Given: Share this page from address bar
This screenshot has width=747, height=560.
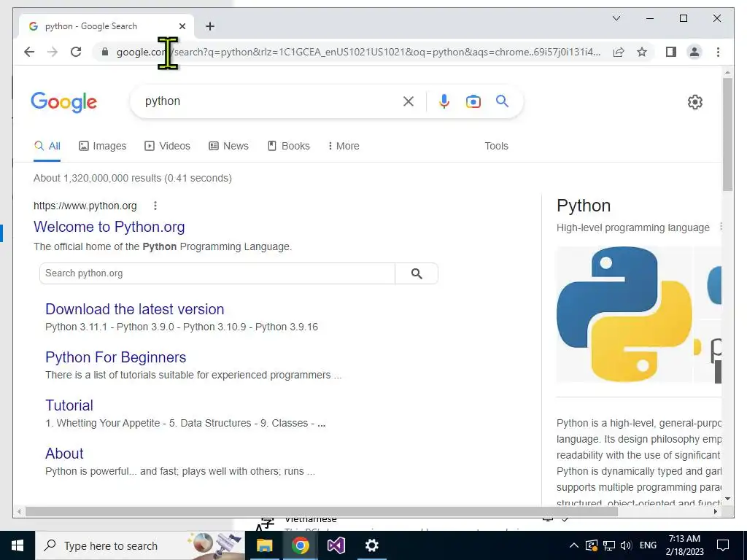Looking at the screenshot, I should pyautogui.click(x=619, y=52).
